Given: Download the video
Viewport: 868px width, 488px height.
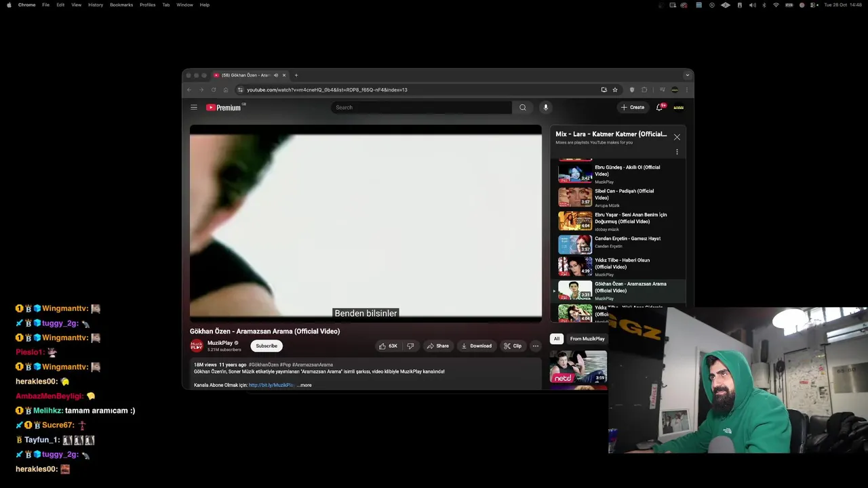Looking at the screenshot, I should click(x=476, y=346).
